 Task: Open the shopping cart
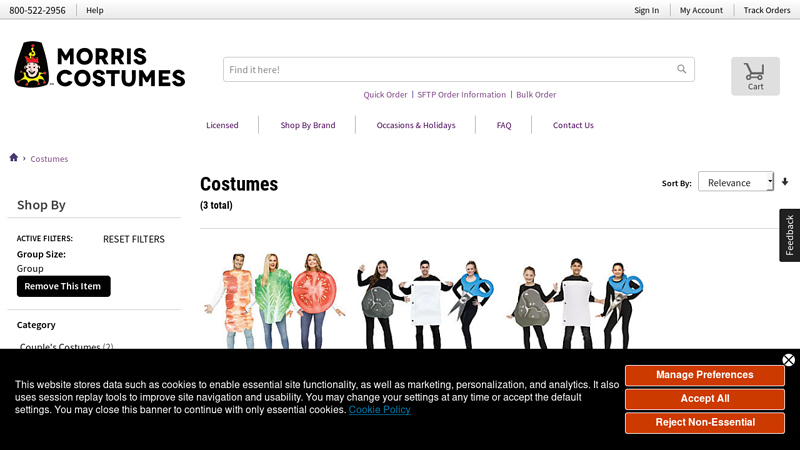(755, 76)
